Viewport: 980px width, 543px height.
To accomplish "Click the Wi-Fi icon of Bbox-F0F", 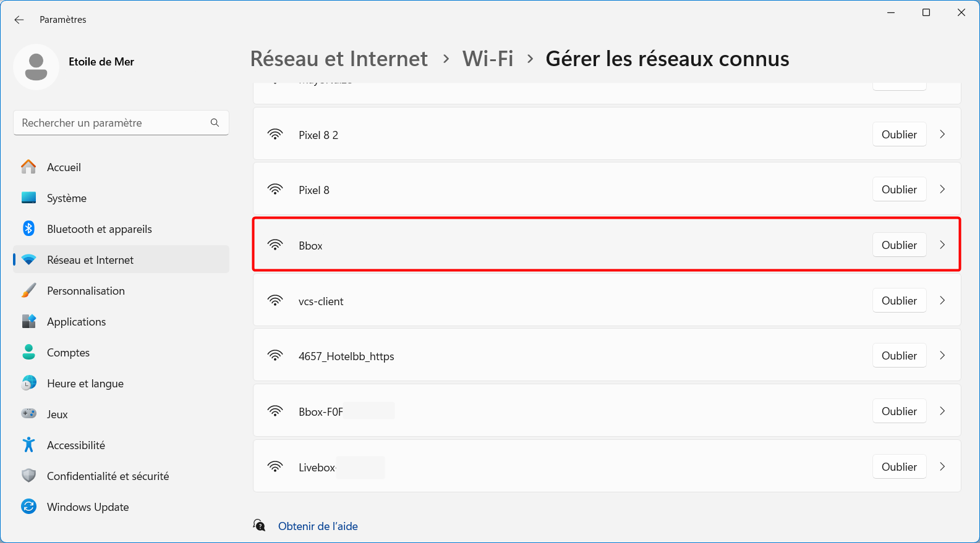I will point(275,411).
